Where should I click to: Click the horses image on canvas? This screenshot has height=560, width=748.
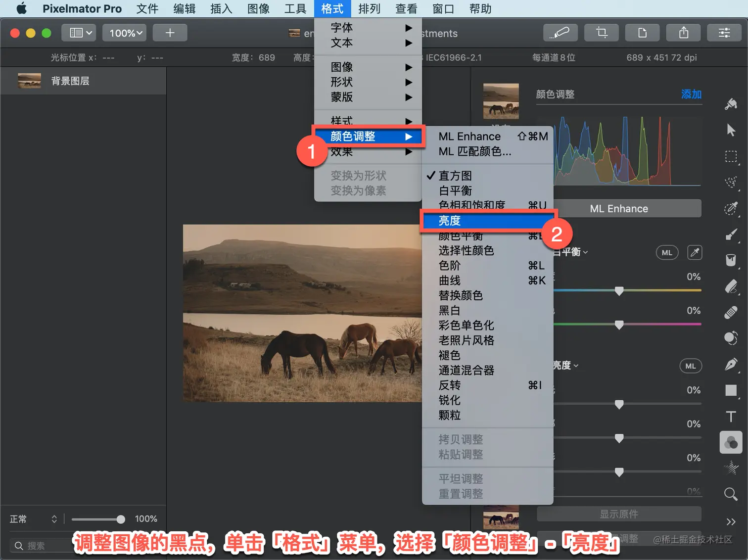coord(302,313)
